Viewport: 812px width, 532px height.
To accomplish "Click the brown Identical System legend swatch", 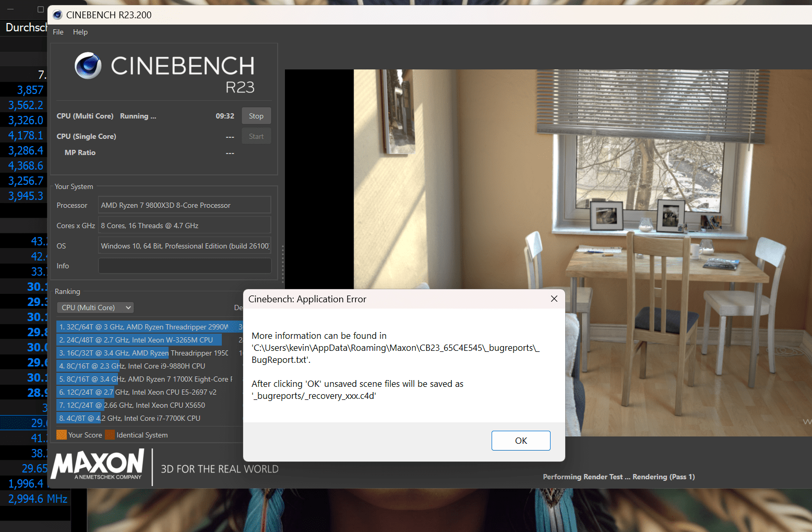I will tap(110, 435).
